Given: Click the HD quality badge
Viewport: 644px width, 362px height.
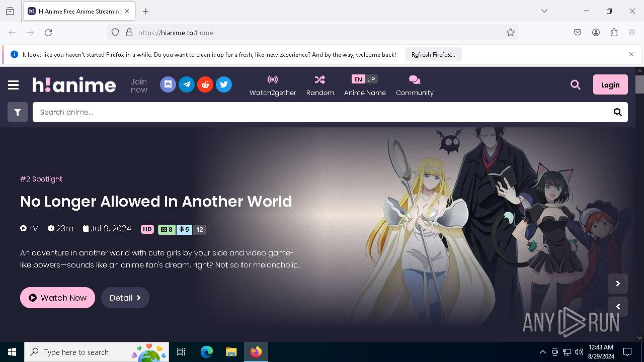Looking at the screenshot, I should coord(147,229).
